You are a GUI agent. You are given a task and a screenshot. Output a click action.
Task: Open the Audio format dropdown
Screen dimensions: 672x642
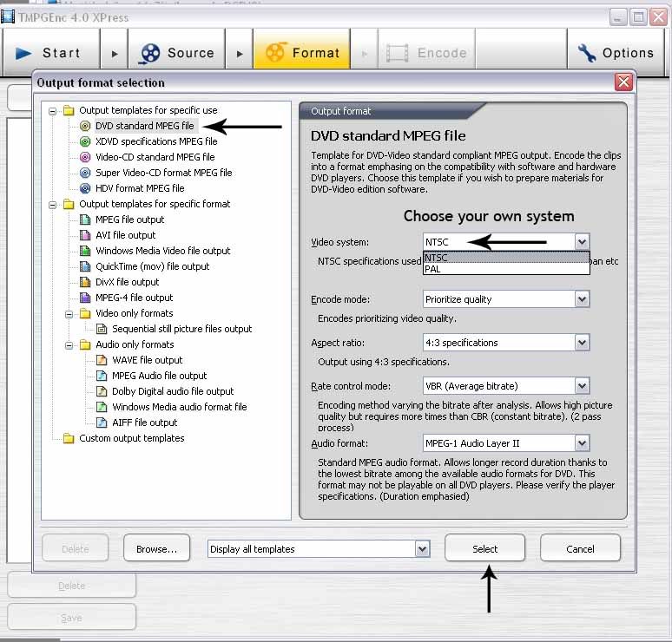tap(582, 443)
